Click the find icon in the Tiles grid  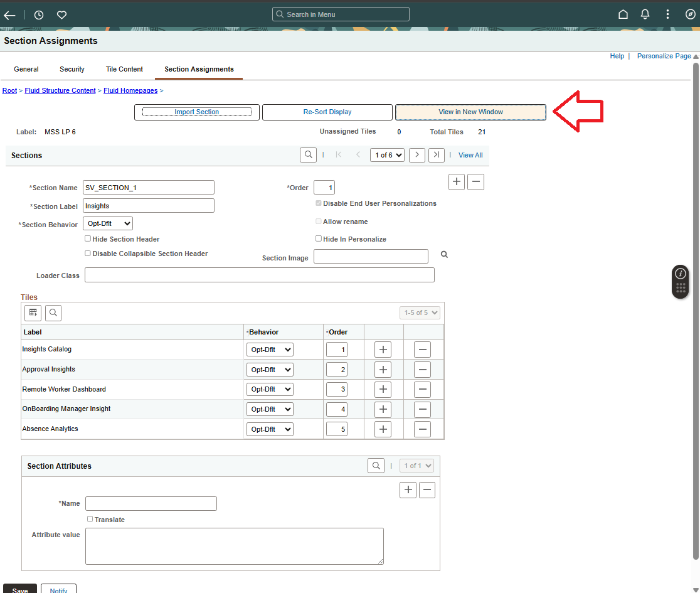click(53, 313)
